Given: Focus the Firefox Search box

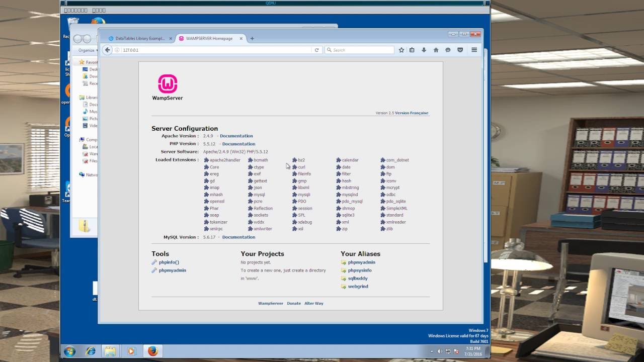Looking at the screenshot, I should (359, 50).
